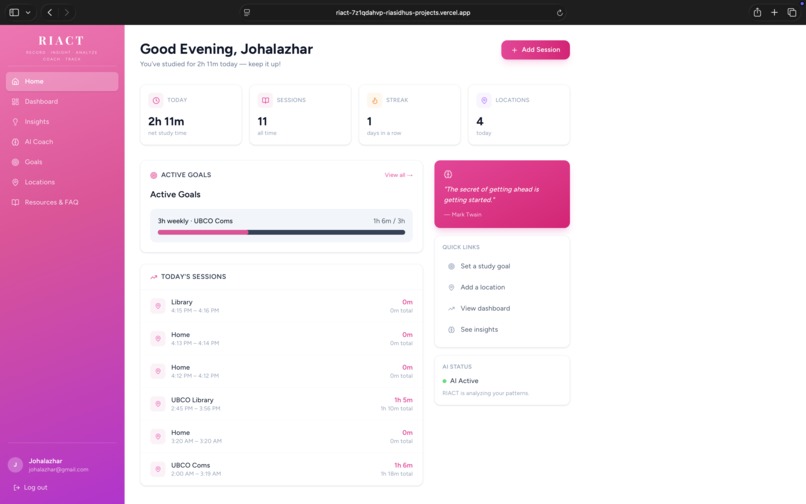Click the green AI Active status indicator

tap(444, 381)
